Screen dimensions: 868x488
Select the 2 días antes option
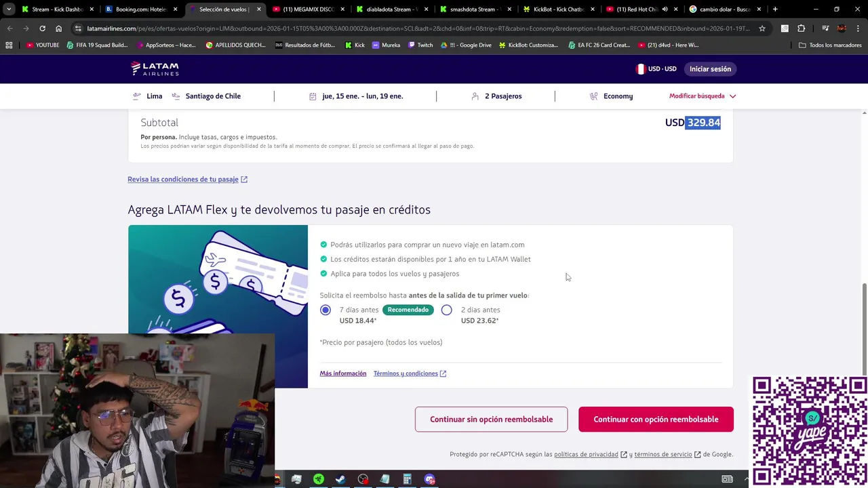click(446, 310)
